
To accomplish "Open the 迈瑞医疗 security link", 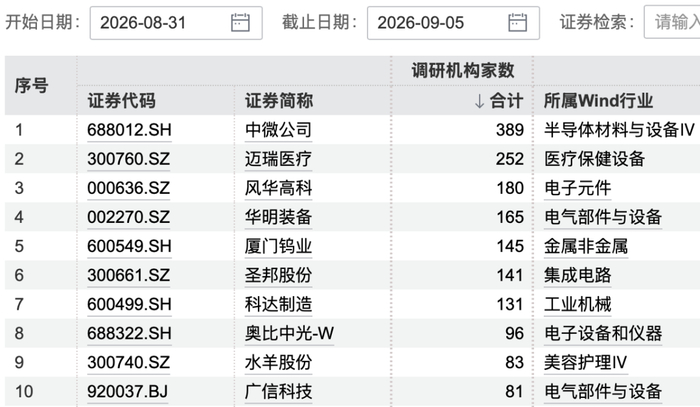I will click(278, 159).
